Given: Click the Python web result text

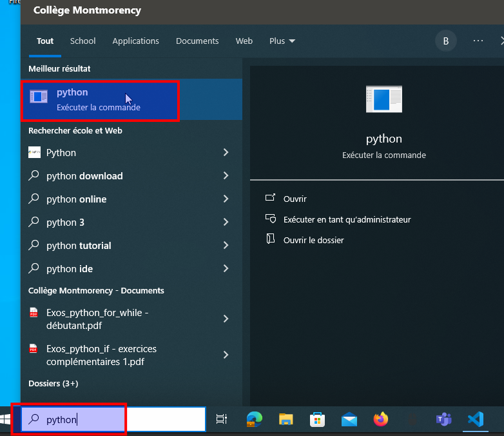Looking at the screenshot, I should pos(61,152).
